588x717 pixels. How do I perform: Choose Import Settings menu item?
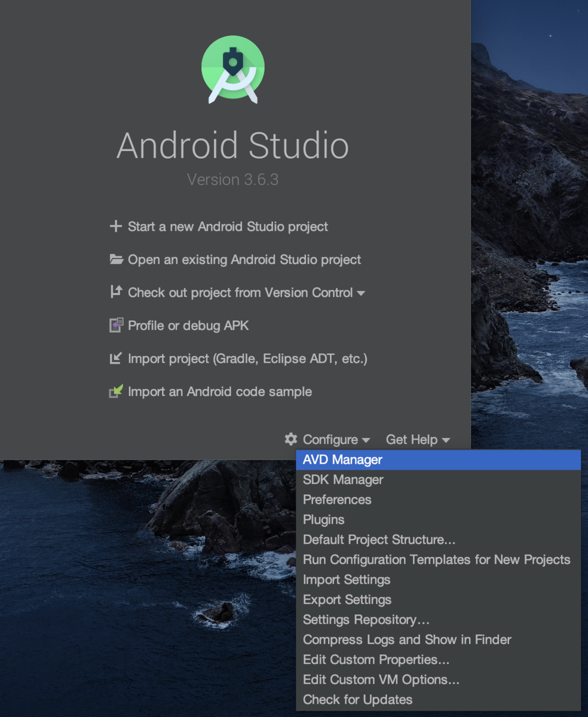pos(438,580)
